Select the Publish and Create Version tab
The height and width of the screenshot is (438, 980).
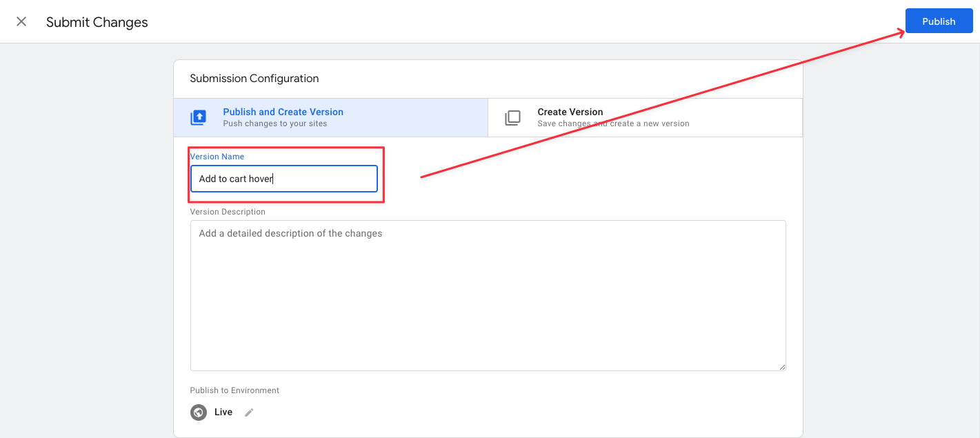coord(330,117)
